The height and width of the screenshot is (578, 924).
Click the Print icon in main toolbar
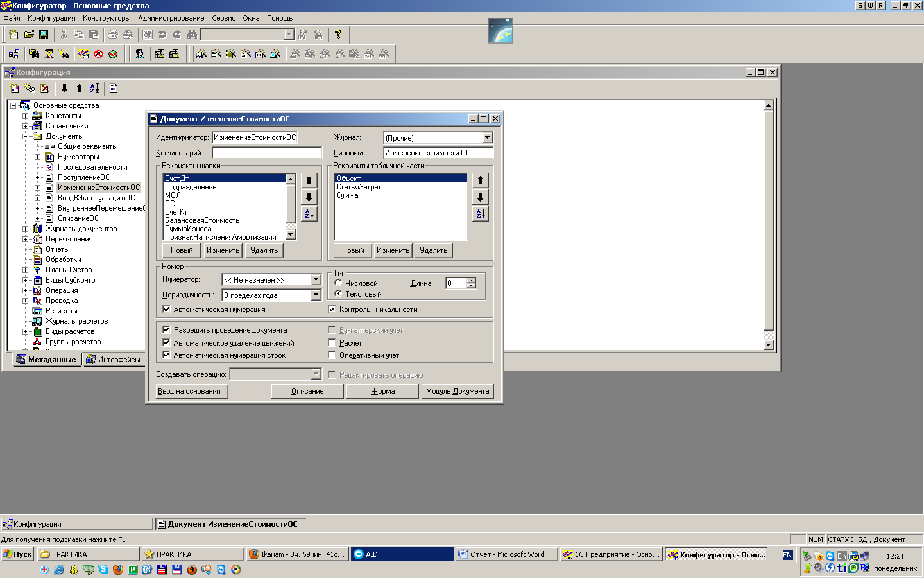(x=113, y=34)
